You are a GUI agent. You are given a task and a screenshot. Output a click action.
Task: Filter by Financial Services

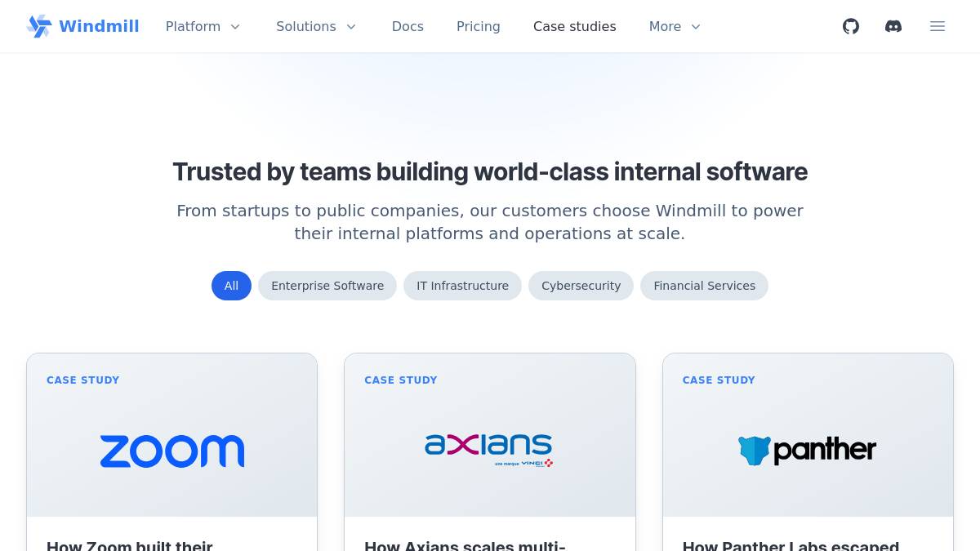(704, 286)
